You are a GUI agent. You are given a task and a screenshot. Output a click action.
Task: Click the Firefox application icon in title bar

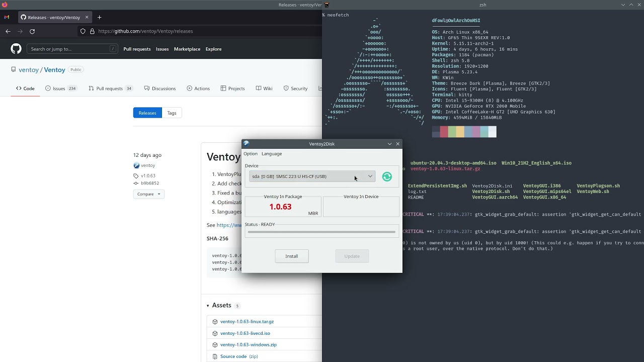tap(5, 5)
